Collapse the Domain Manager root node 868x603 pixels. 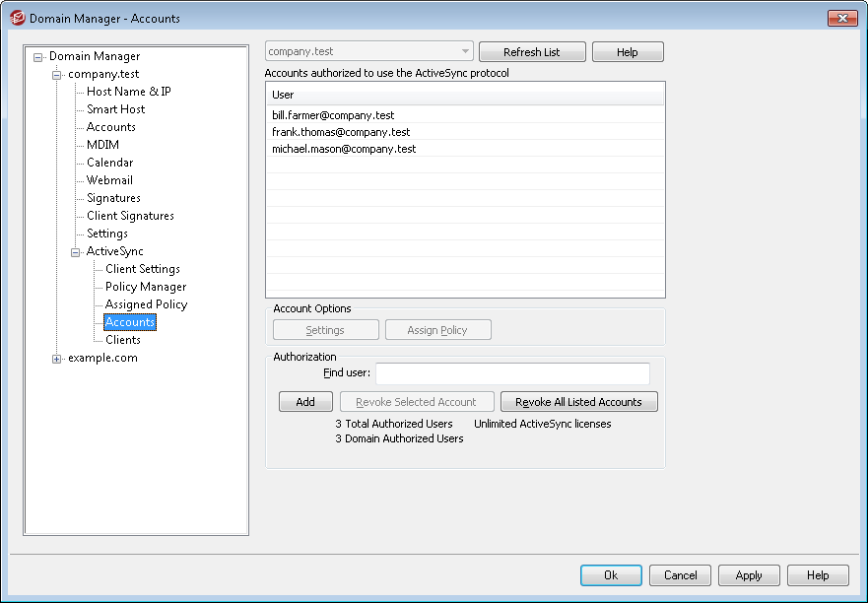coord(38,57)
